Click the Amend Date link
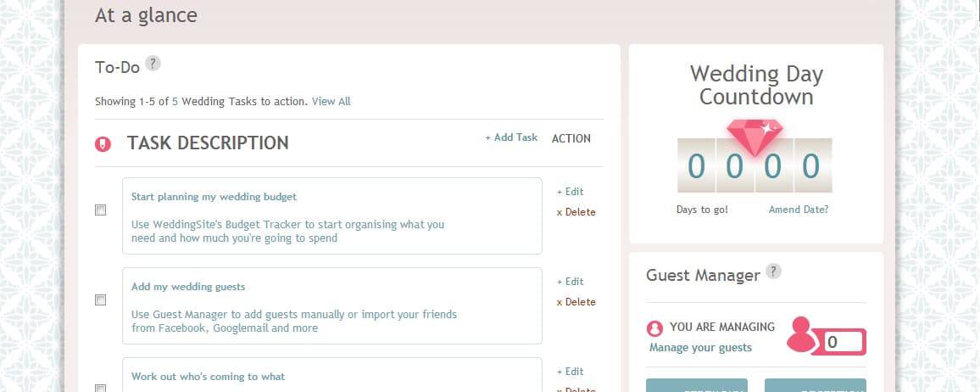The image size is (980, 392). point(799,210)
